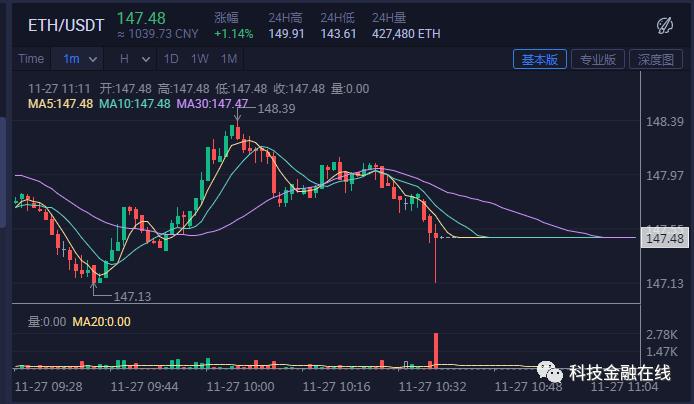Click the MA10 indicator label
This screenshot has width=694, height=404.
tap(135, 104)
